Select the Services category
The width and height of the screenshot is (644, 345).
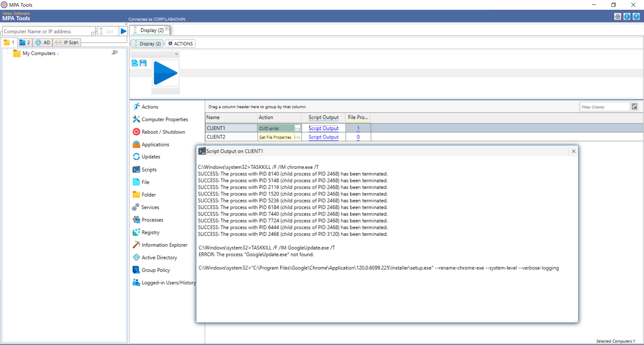click(x=146, y=207)
